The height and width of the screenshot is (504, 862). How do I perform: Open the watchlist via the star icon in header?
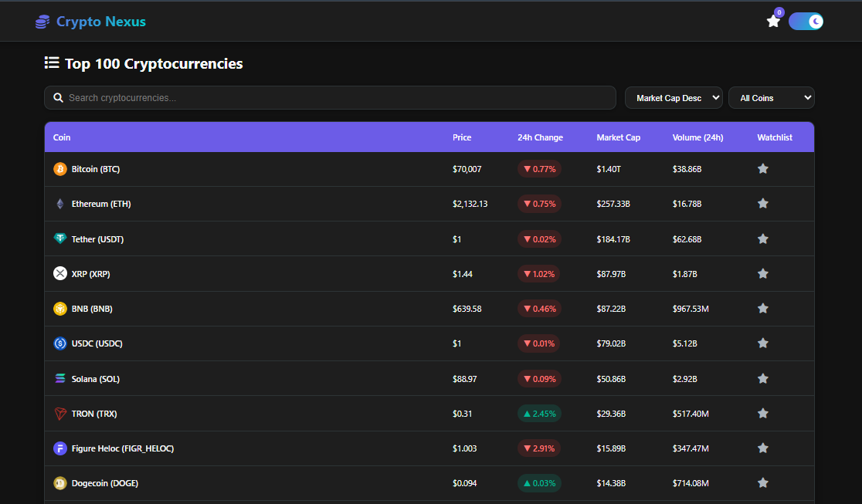click(773, 22)
